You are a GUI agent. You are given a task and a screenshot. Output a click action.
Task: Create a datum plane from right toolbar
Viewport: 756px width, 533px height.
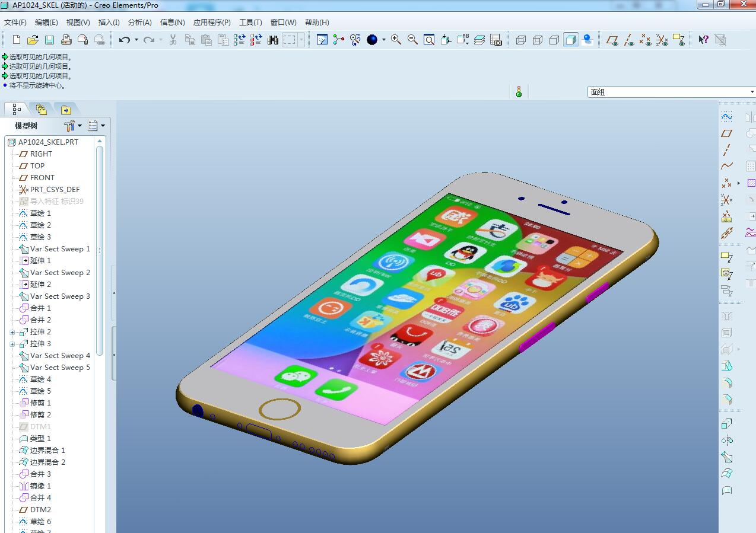[x=726, y=133]
